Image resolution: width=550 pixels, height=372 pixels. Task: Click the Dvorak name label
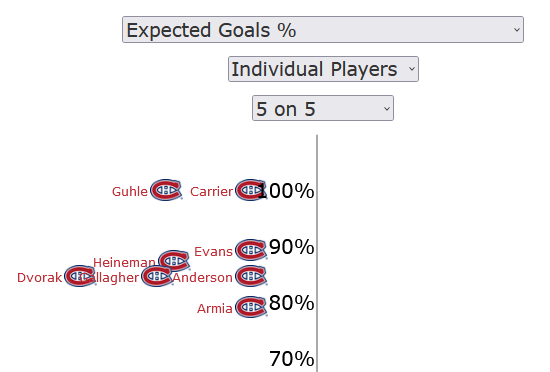pyautogui.click(x=39, y=277)
